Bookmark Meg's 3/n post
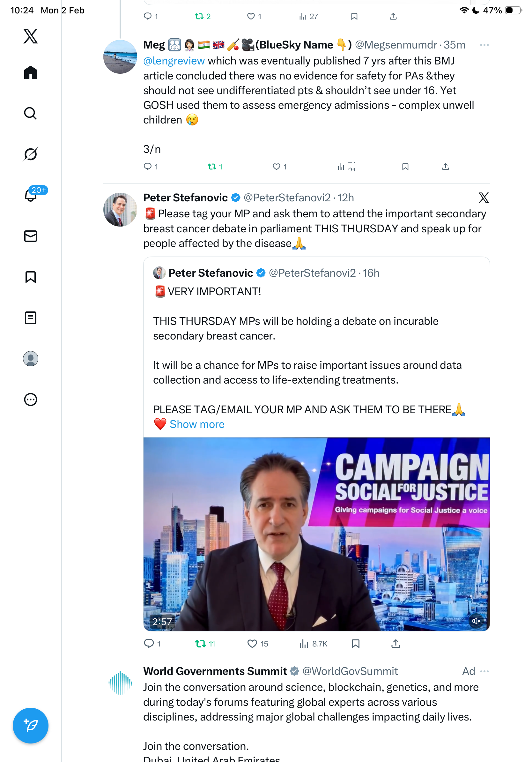Viewport: 532px width, 762px height. [x=405, y=167]
